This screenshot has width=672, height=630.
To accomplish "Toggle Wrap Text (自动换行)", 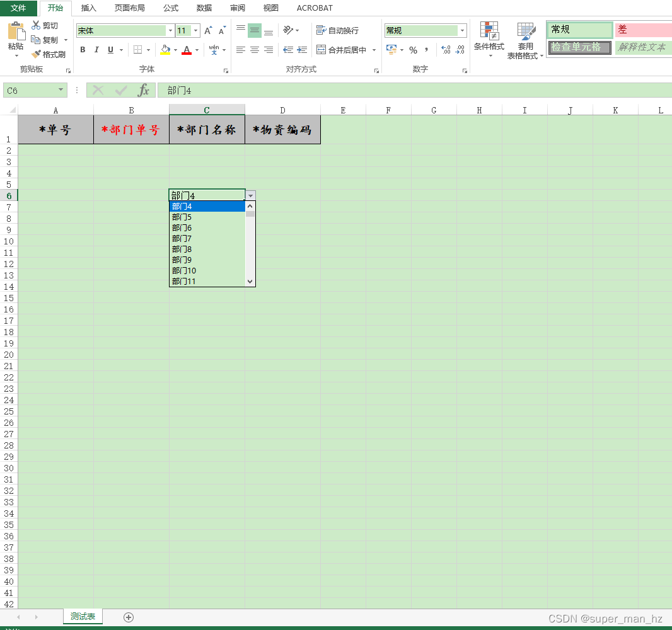I will (337, 30).
